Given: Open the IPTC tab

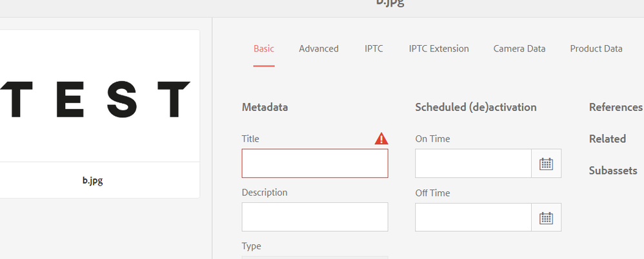Looking at the screenshot, I should 374,48.
